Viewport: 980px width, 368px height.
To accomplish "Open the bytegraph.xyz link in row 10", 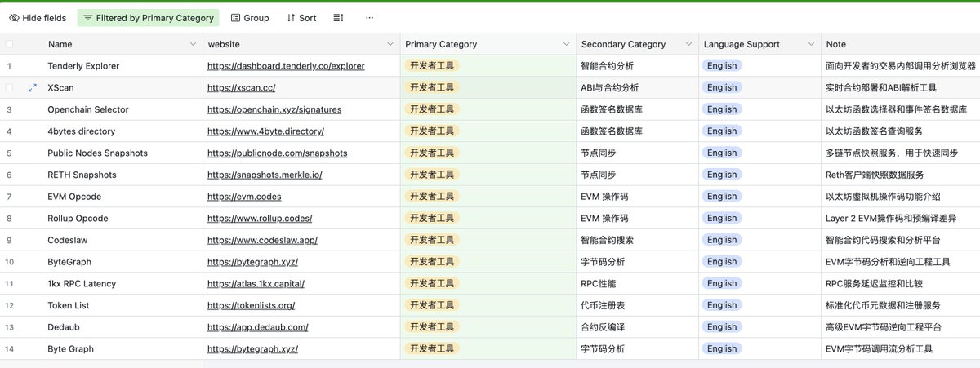I will (252, 262).
